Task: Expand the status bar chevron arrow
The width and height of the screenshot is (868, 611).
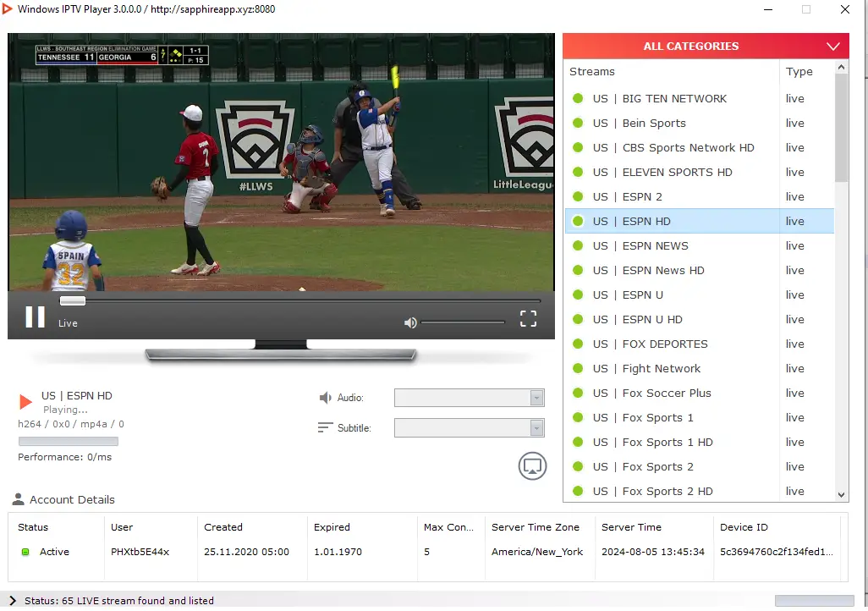Action: tap(12, 601)
